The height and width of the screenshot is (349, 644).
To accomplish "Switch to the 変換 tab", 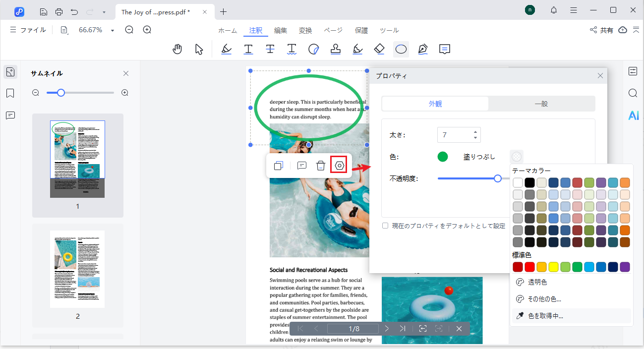I will coord(305,31).
